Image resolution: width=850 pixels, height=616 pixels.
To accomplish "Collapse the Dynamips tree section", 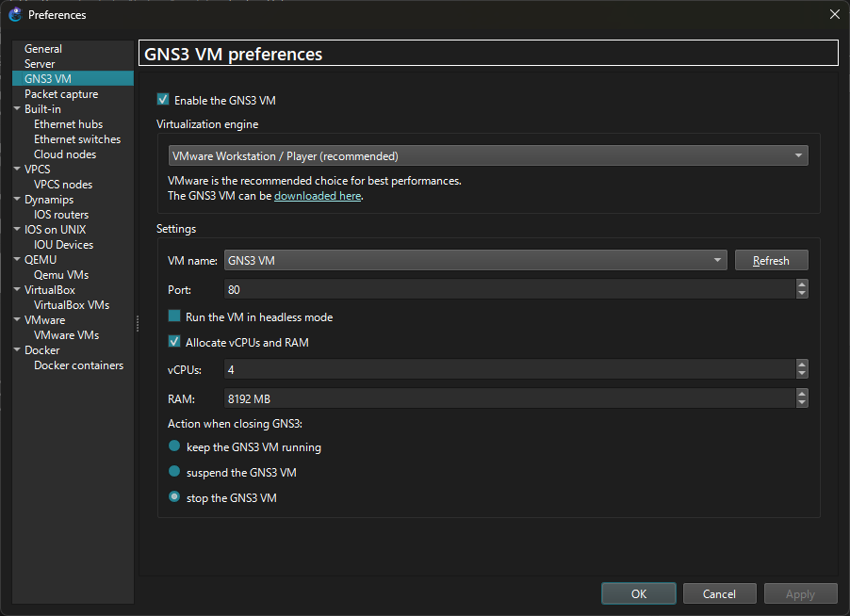I will point(17,199).
